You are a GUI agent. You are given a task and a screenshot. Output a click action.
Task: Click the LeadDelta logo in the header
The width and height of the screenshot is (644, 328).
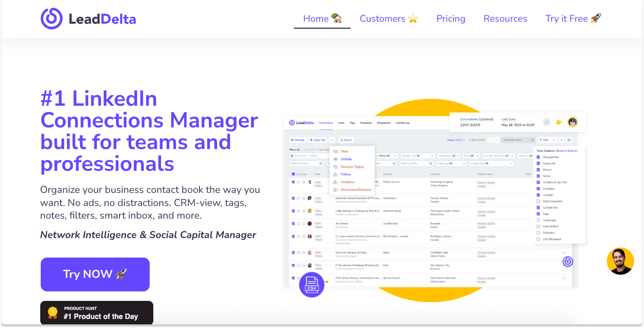click(88, 19)
